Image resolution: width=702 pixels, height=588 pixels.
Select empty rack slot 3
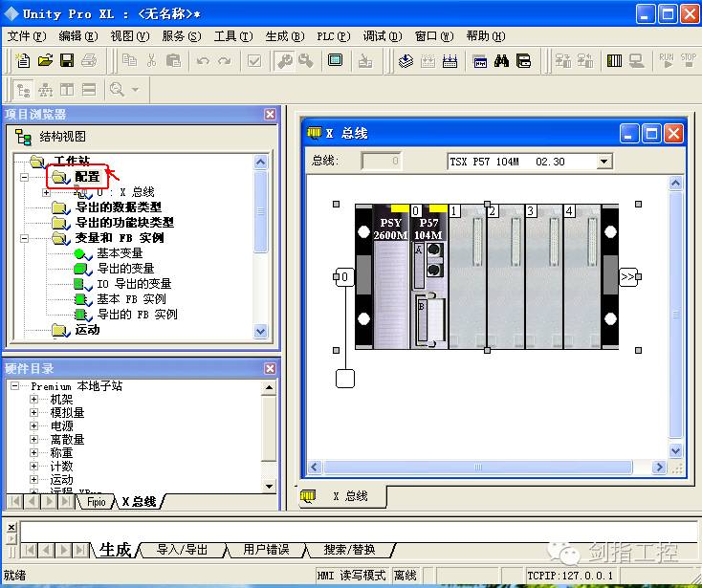coord(544,276)
